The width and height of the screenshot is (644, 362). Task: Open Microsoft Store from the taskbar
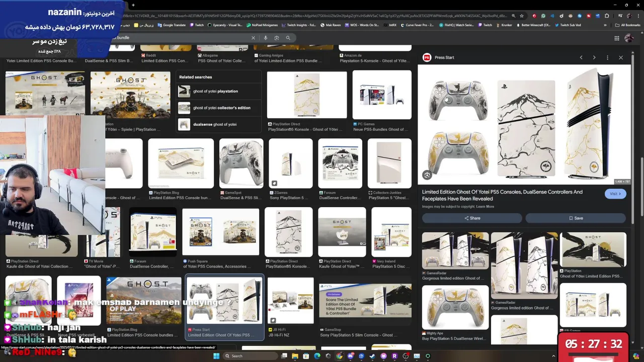coord(306,356)
